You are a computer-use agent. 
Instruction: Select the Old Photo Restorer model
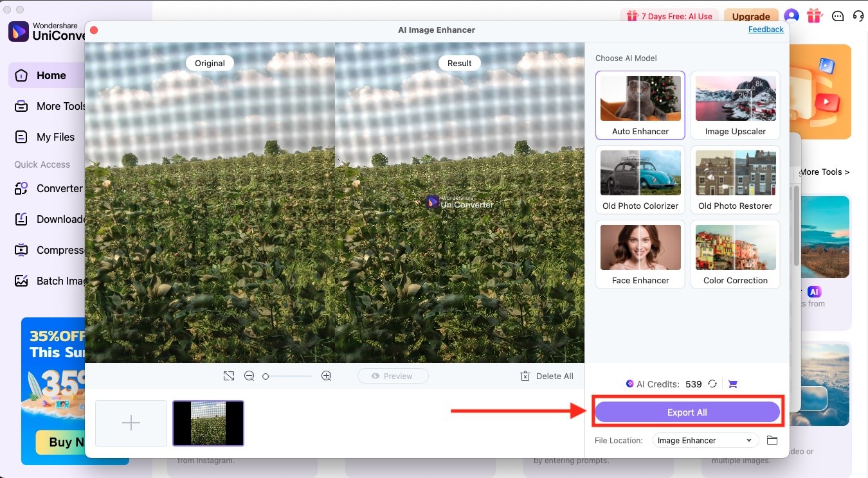(736, 180)
